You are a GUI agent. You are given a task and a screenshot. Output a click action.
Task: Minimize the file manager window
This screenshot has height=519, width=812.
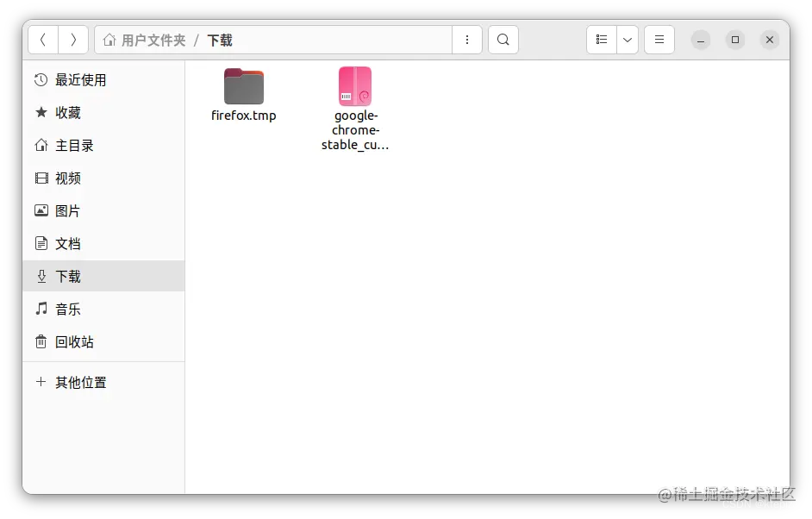point(701,40)
